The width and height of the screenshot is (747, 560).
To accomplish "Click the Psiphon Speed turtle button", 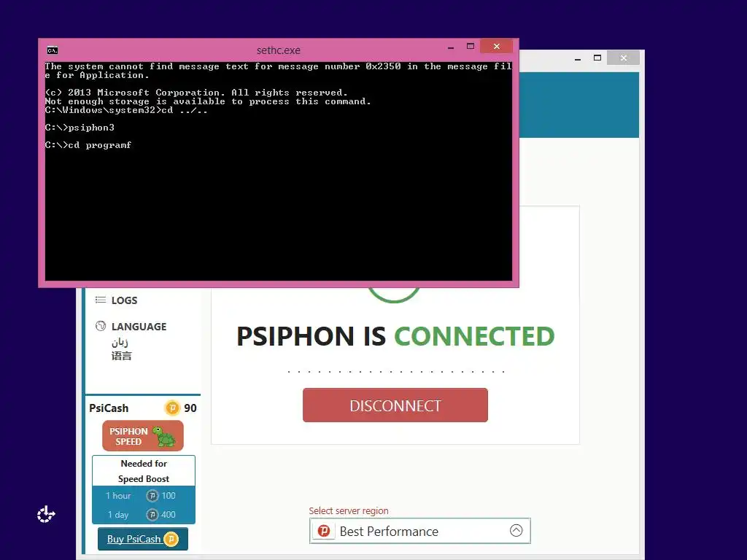I will pos(143,436).
